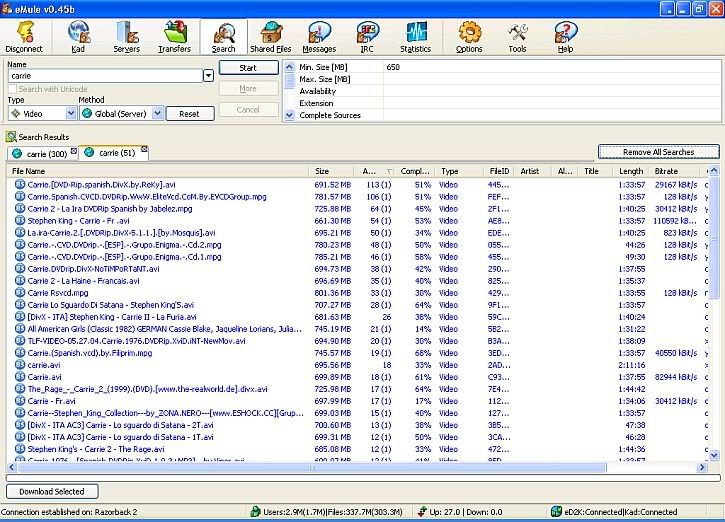Select the Search toolbar icon

224,37
